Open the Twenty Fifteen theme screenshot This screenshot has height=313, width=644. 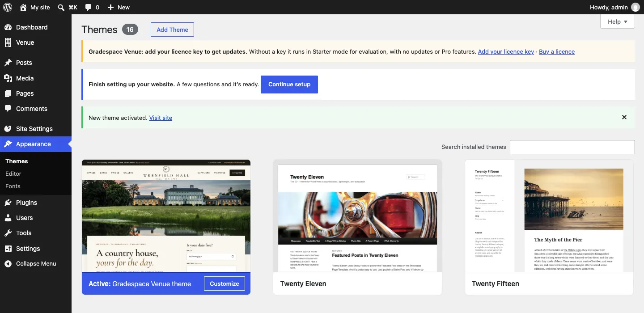pos(549,216)
